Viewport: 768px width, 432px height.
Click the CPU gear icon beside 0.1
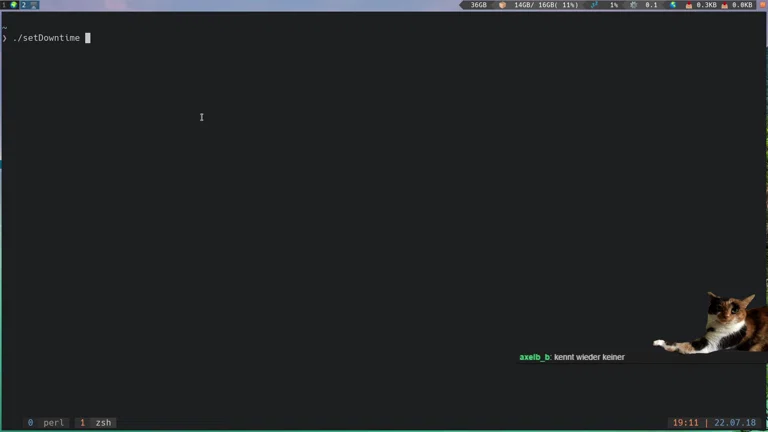tap(633, 5)
